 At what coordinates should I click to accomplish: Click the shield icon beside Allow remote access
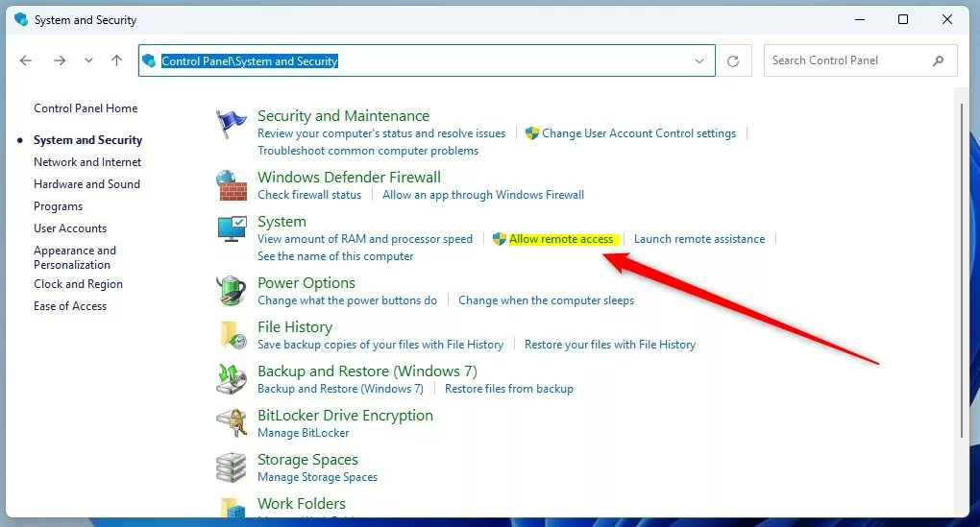499,238
